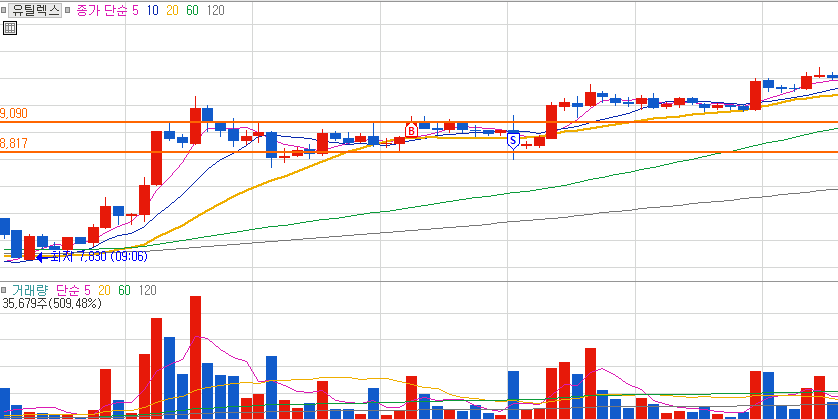Select the price 120-period average label
Image resolution: width=838 pixels, height=419 pixels.
[x=215, y=10]
